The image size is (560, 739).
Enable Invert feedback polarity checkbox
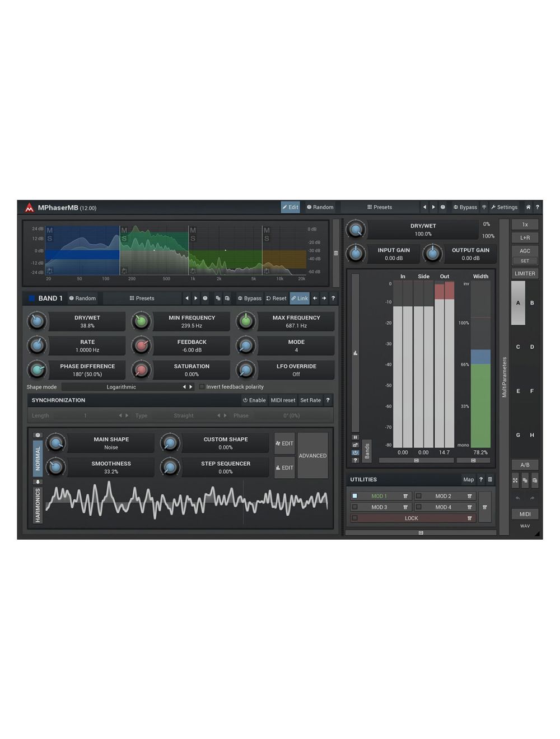(x=202, y=387)
